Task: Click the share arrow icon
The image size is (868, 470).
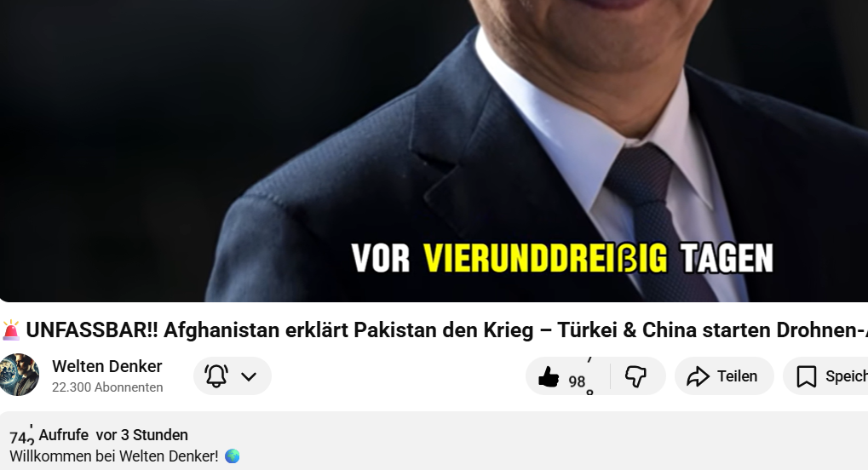Action: point(698,376)
